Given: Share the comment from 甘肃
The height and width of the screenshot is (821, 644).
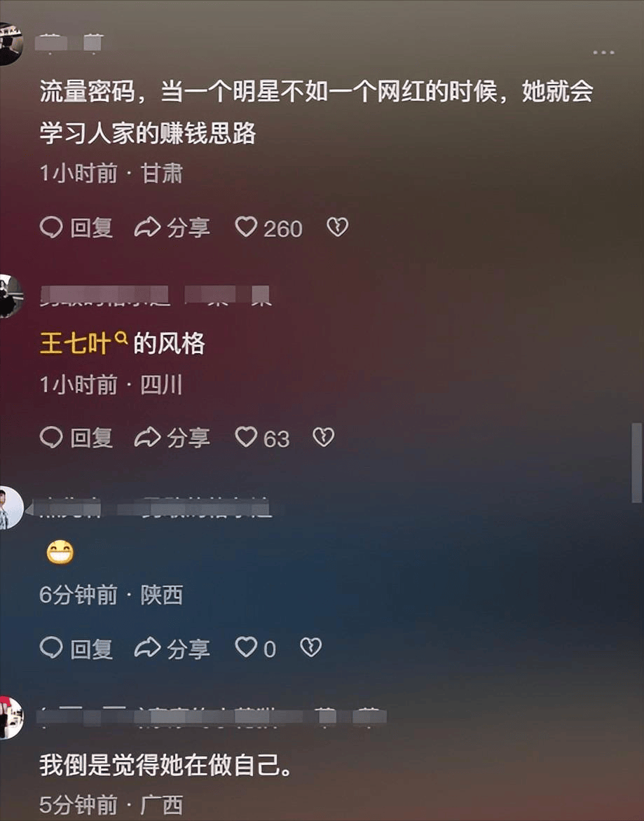Looking at the screenshot, I should [x=172, y=228].
